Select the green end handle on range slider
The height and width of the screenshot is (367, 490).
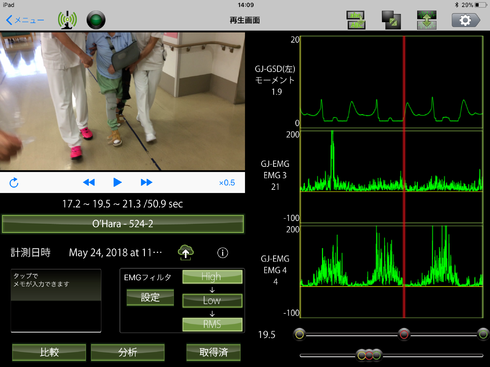point(483,334)
